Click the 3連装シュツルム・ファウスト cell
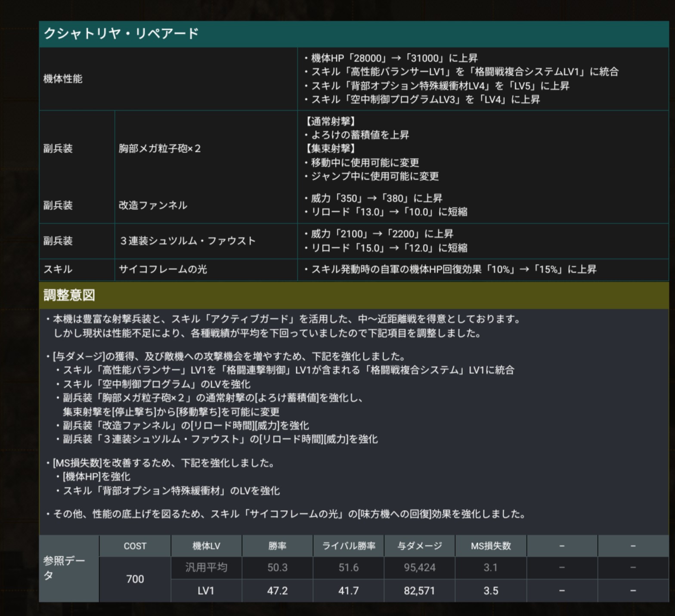 point(188,241)
